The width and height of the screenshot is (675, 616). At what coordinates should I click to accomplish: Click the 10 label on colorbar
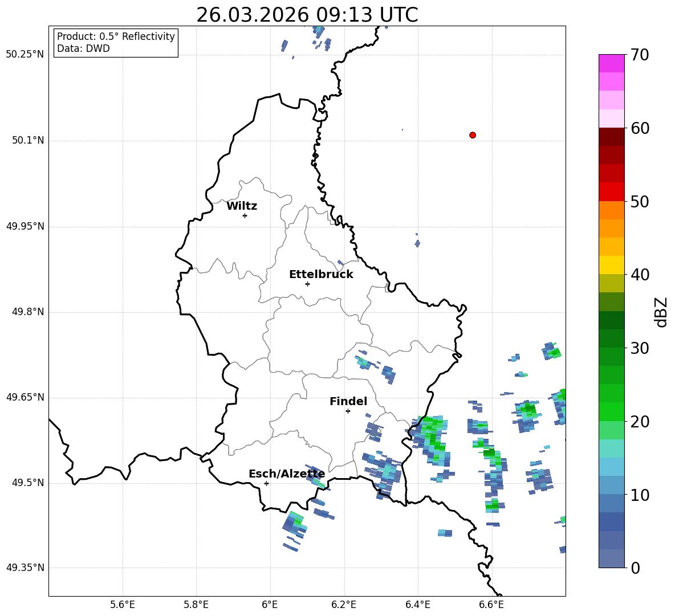(640, 495)
